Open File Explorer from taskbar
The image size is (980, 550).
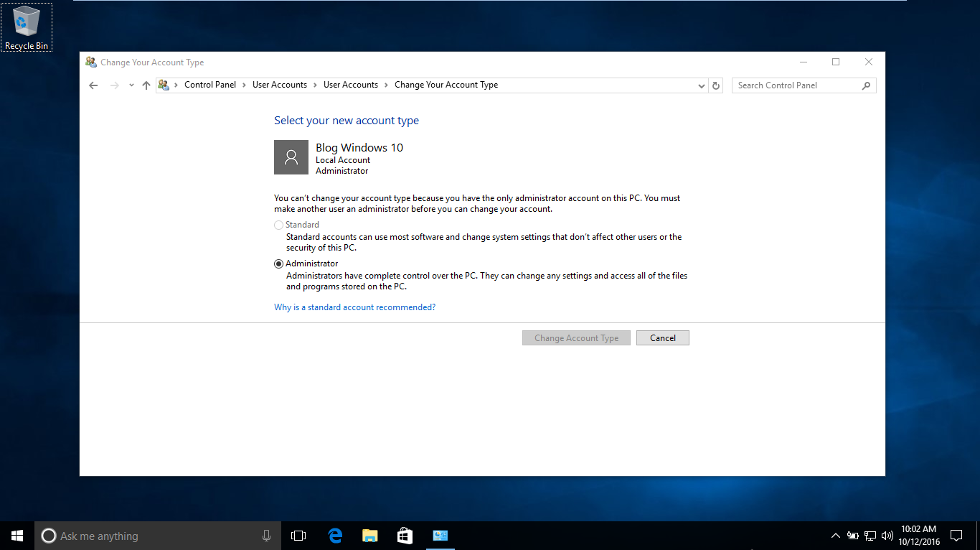(x=370, y=536)
